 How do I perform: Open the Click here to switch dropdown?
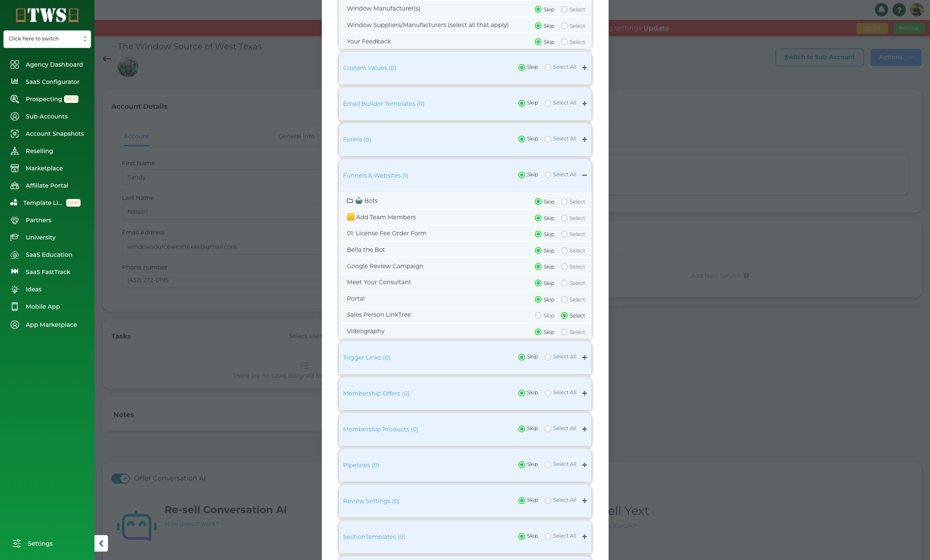pyautogui.click(x=47, y=39)
